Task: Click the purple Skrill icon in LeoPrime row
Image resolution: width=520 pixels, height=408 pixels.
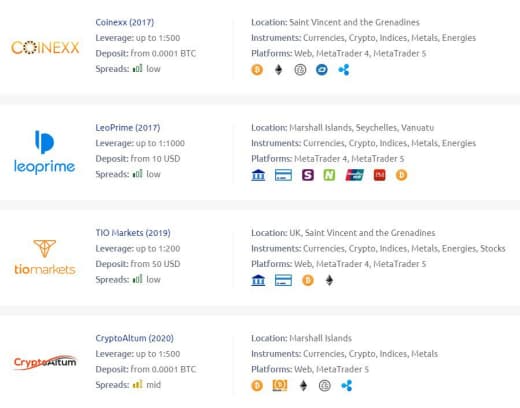Action: 308,175
